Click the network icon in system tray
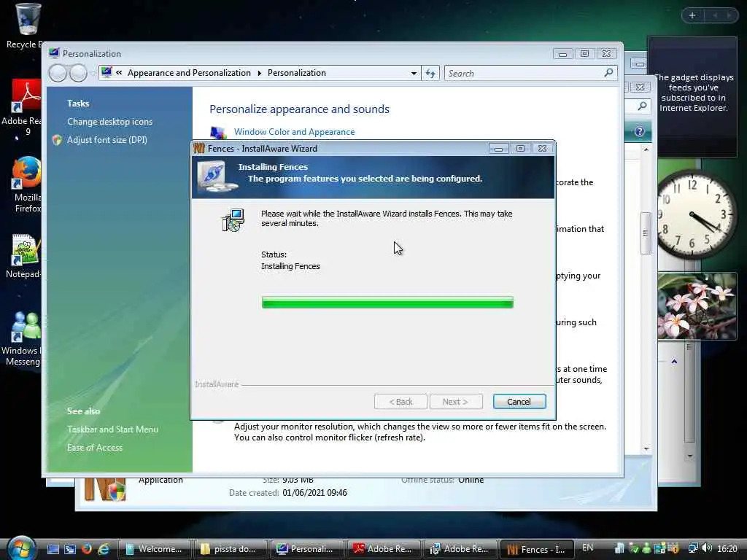This screenshot has width=747, height=560. (693, 548)
